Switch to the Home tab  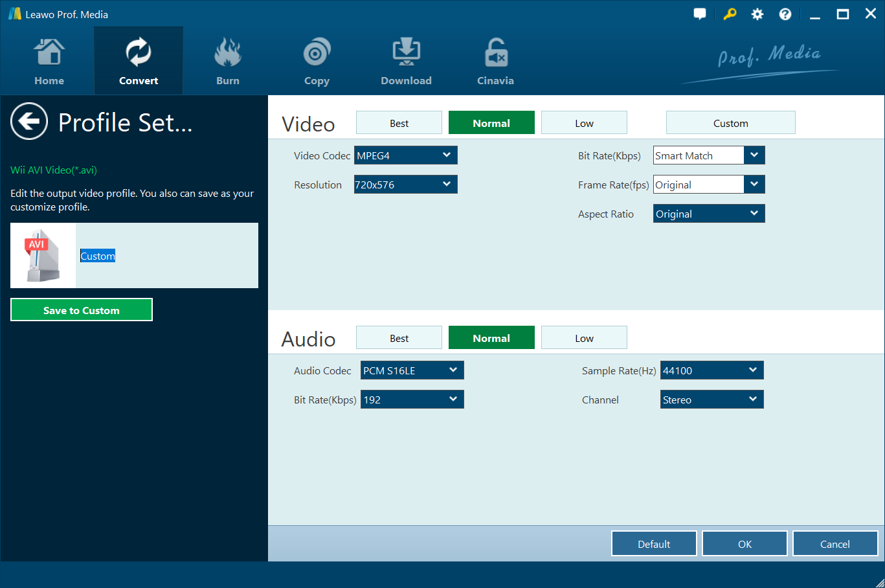click(49, 62)
